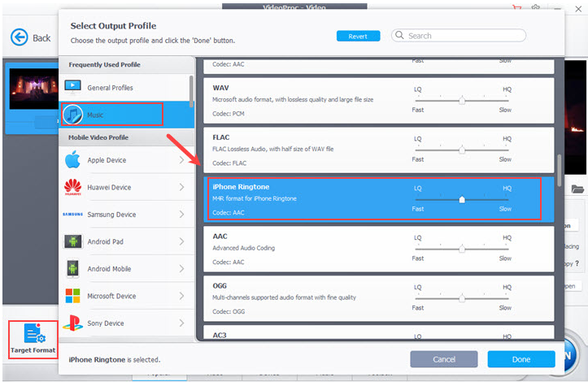Choose the AAC audio profile

379,249
